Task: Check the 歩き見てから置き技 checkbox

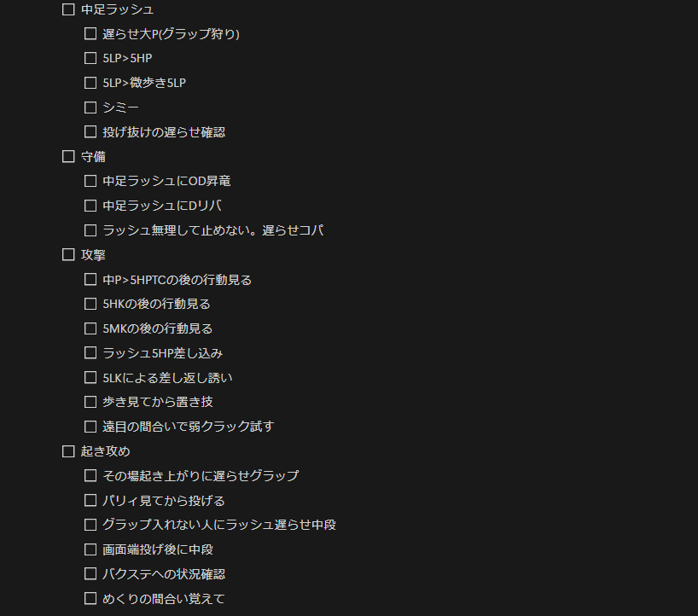Action: click(90, 402)
